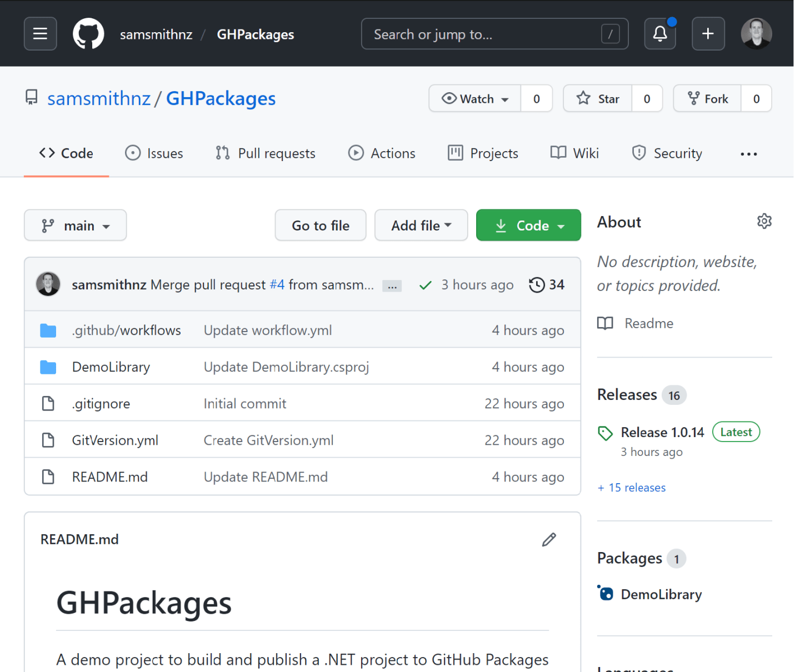Screen dimensions: 800x672
Task: Open GHPackages repo title link
Action: [221, 98]
